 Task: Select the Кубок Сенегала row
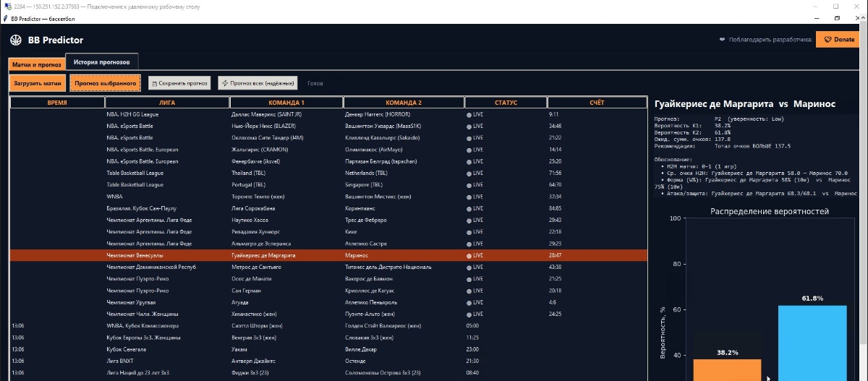[x=328, y=349]
